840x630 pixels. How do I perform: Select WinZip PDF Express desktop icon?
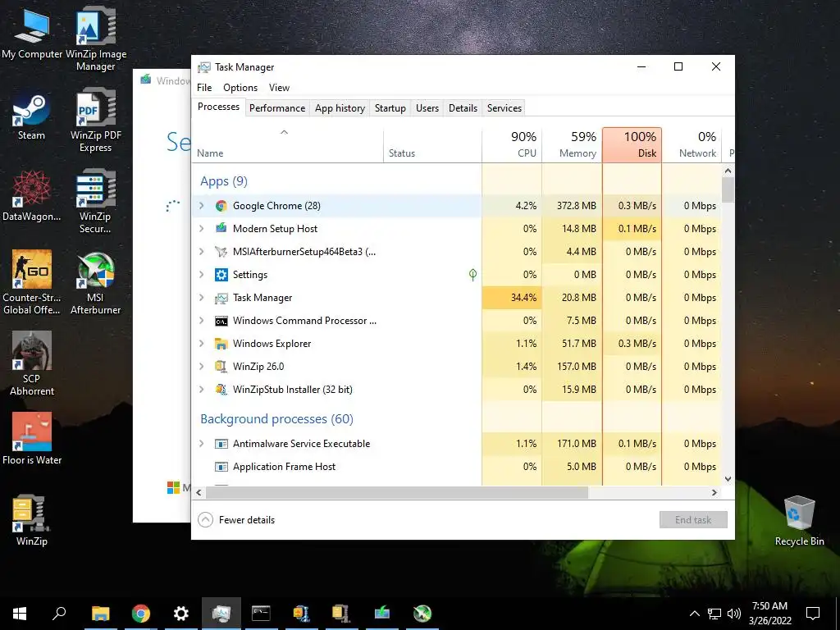click(x=96, y=121)
